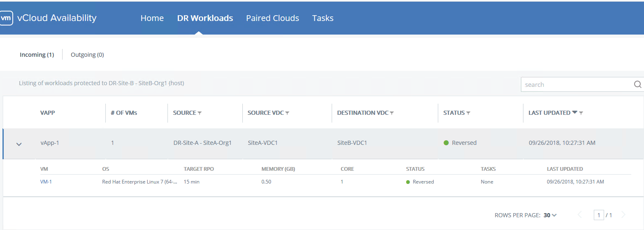Click the SOURCE column filter icon

click(x=200, y=113)
